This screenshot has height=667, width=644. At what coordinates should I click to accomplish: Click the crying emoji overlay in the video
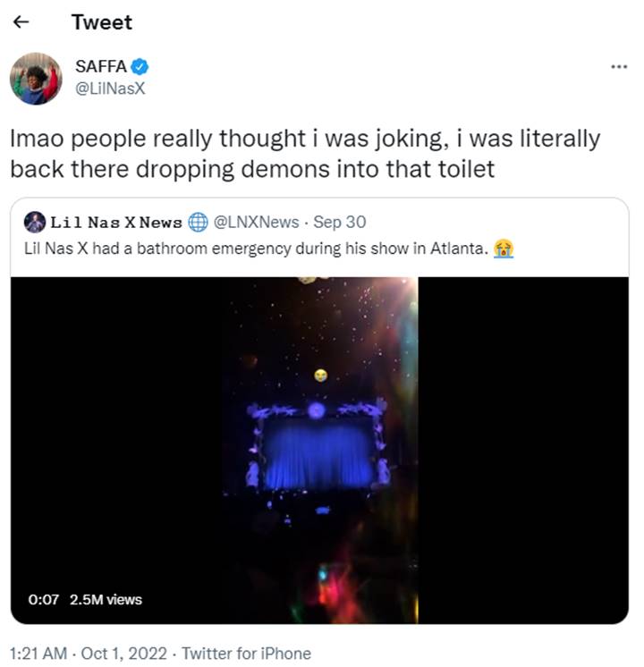[x=321, y=376]
